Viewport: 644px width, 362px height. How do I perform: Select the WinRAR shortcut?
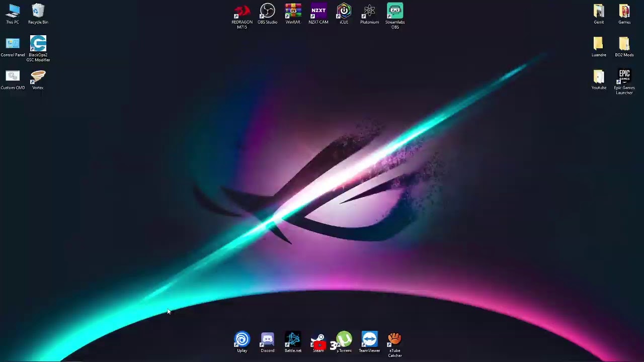tap(293, 14)
